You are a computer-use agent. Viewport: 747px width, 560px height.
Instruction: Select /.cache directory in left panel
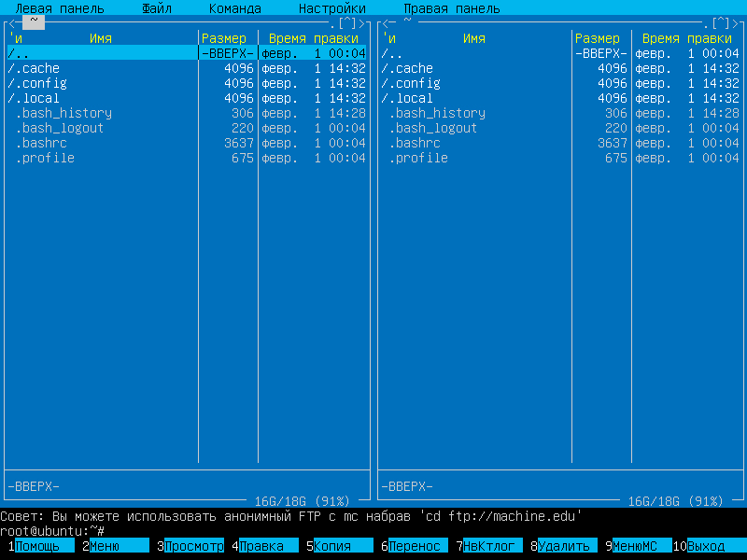click(x=34, y=68)
